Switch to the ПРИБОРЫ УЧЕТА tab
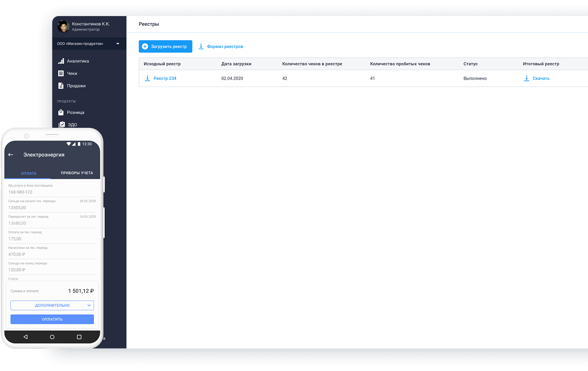Viewport: 588px width, 371px height. (x=77, y=173)
